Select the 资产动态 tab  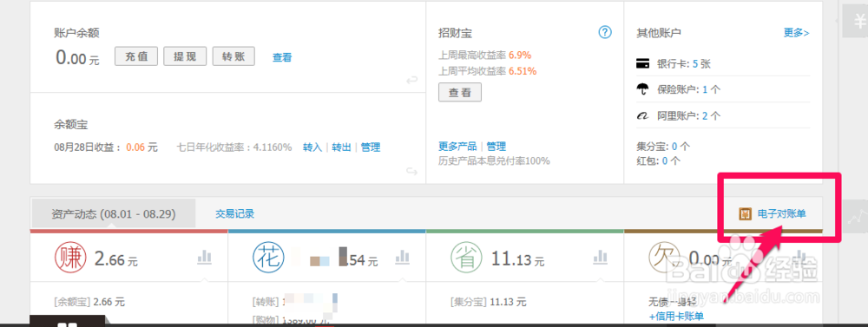(x=114, y=213)
